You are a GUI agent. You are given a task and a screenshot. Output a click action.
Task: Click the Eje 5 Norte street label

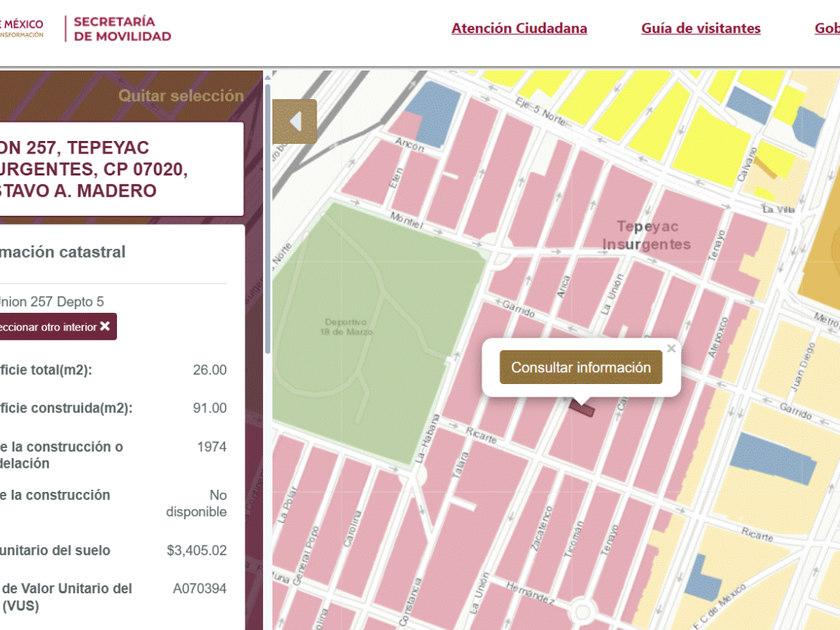(540, 111)
